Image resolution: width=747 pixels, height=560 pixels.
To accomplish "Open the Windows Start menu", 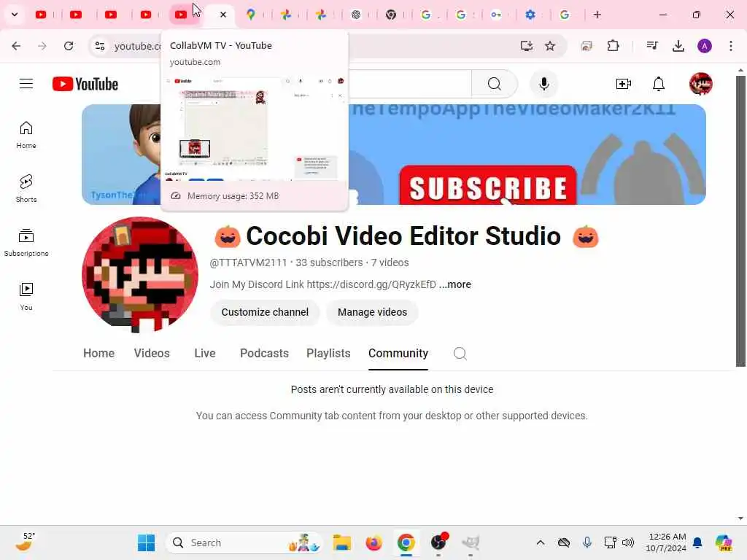I will (x=146, y=542).
